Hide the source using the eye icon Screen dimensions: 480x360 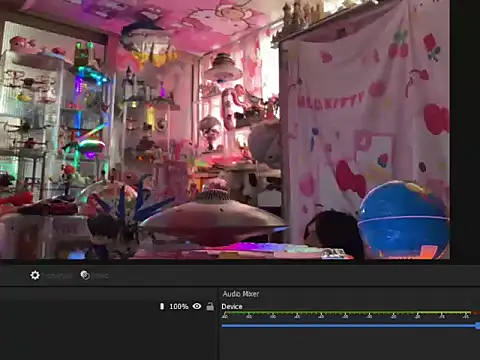pyautogui.click(x=197, y=306)
